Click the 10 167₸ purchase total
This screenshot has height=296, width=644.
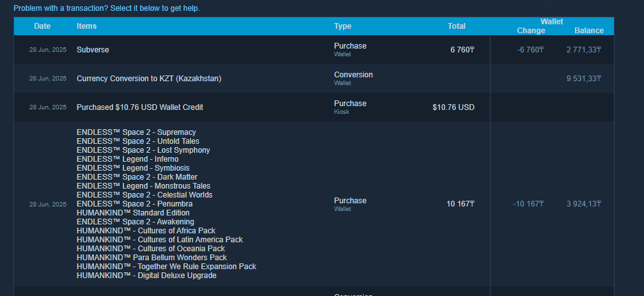tap(460, 204)
